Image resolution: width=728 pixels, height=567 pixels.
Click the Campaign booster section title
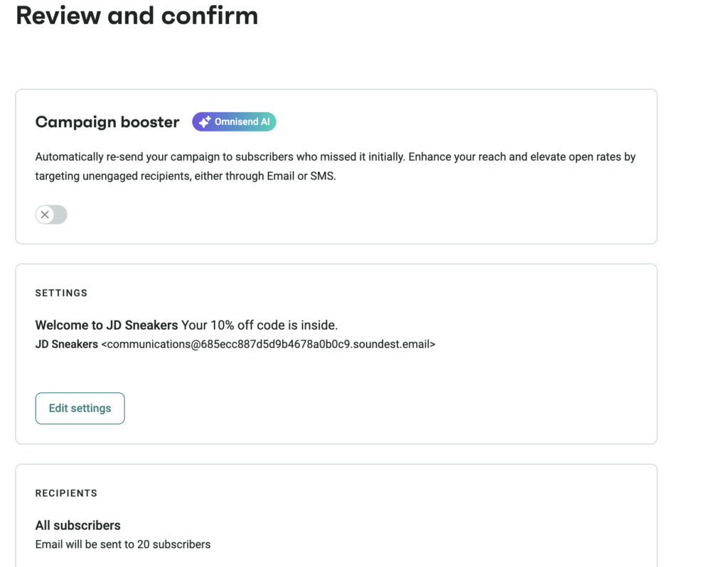coord(107,122)
